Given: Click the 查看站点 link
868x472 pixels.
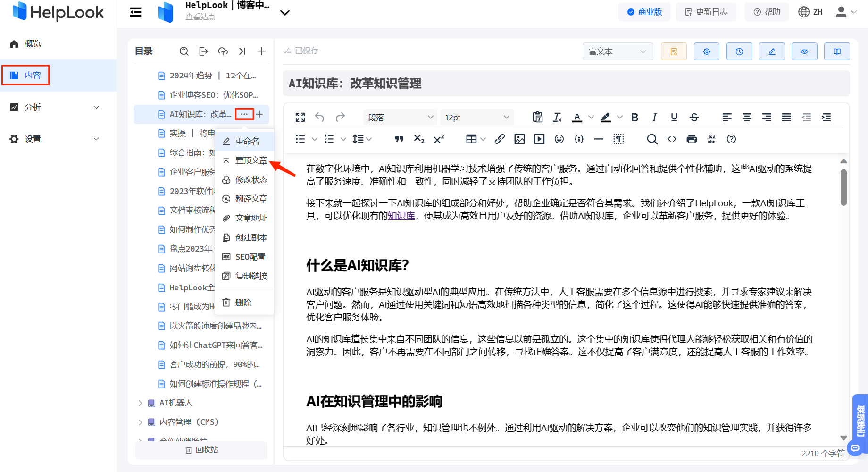Looking at the screenshot, I should pyautogui.click(x=200, y=17).
